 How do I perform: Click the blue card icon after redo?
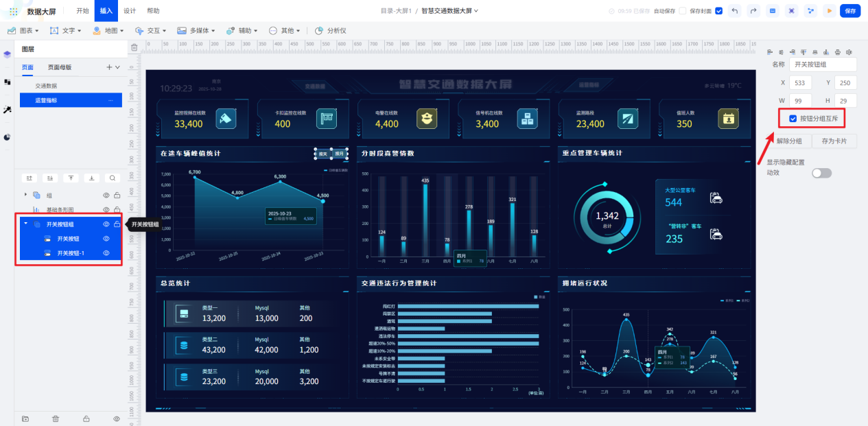(x=773, y=11)
